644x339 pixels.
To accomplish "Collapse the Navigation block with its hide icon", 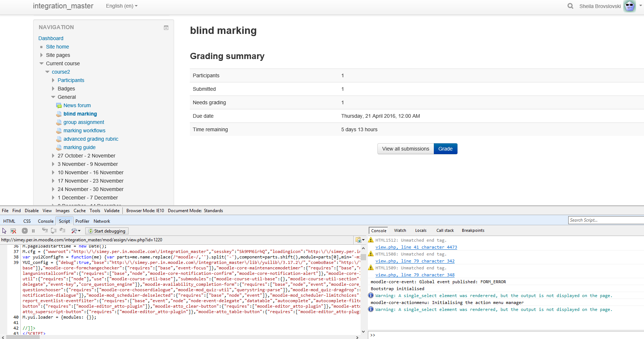I will click(x=166, y=28).
